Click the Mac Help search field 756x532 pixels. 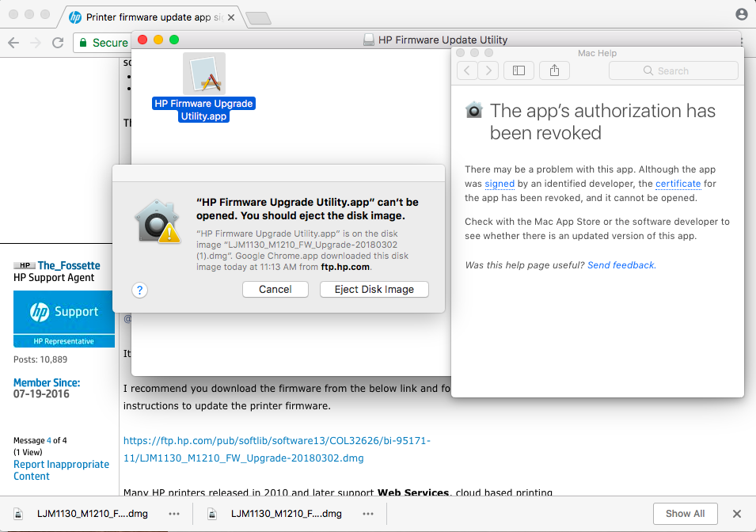[x=674, y=70]
